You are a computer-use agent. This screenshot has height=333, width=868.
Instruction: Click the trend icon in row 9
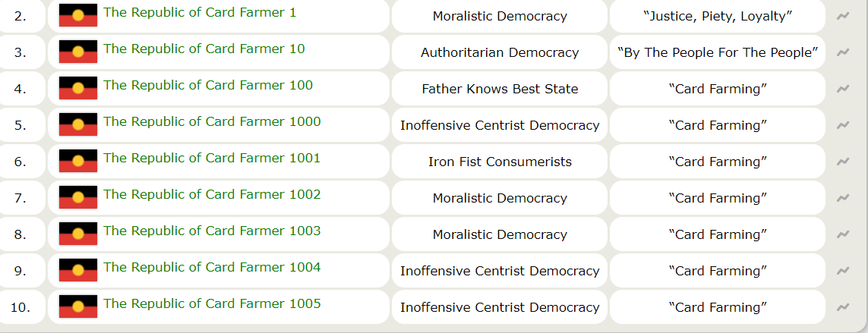click(843, 271)
